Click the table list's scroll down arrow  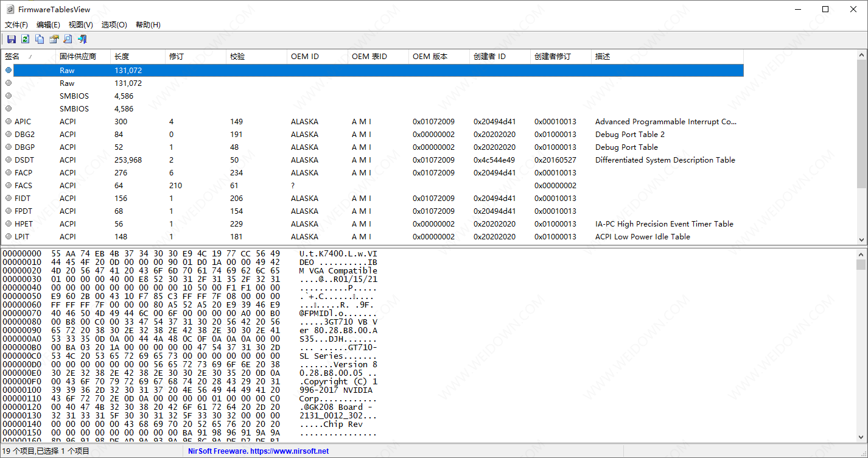coord(861,240)
